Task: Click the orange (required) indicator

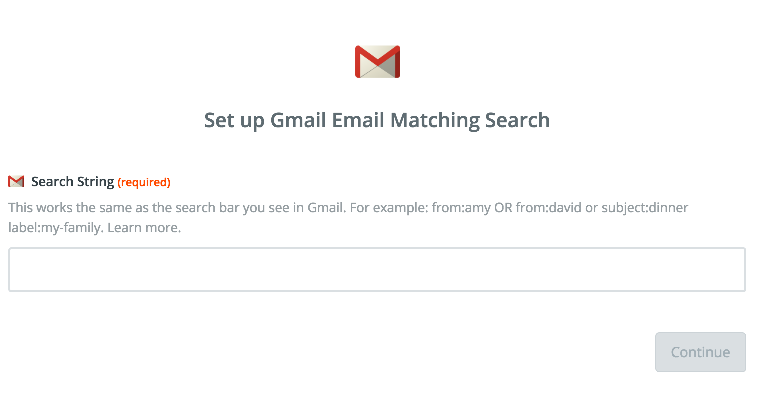Action: tap(144, 182)
